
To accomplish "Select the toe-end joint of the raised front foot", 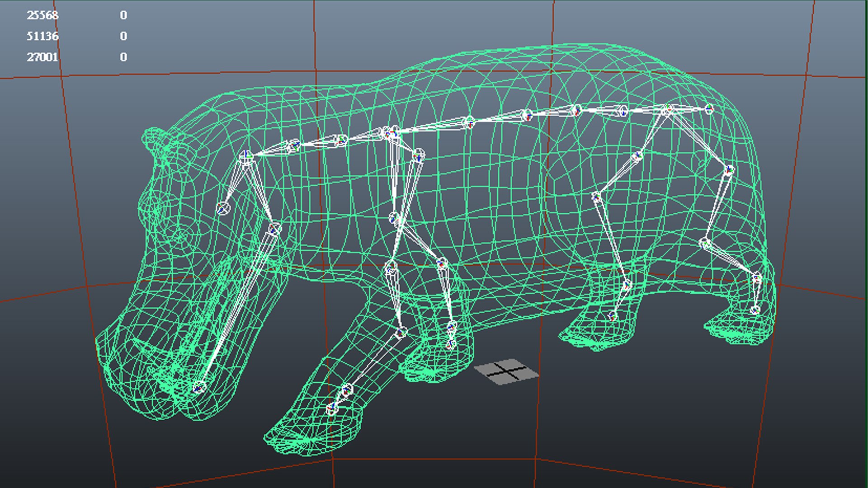I will (x=331, y=409).
